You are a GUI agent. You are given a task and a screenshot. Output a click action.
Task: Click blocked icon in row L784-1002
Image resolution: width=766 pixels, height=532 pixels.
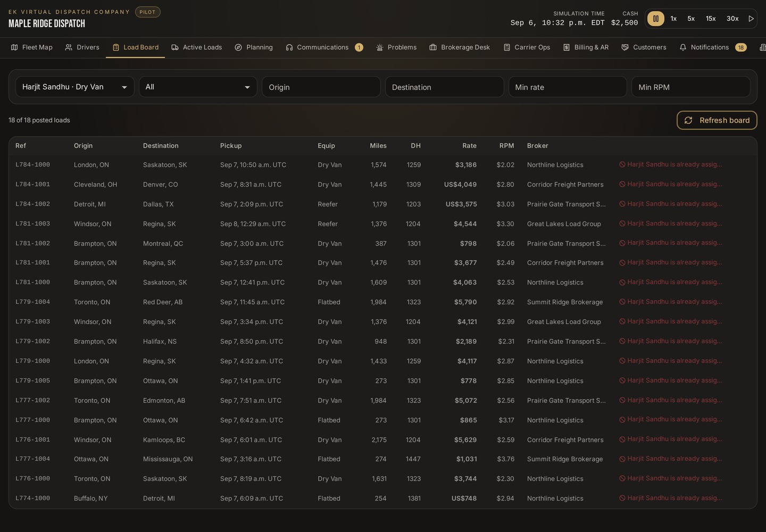pos(622,204)
